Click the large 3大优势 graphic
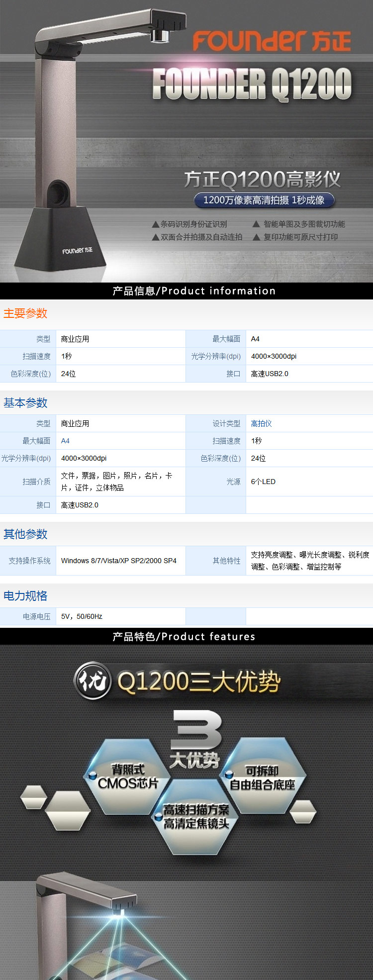Image resolution: width=373 pixels, height=980 pixels. [195, 739]
